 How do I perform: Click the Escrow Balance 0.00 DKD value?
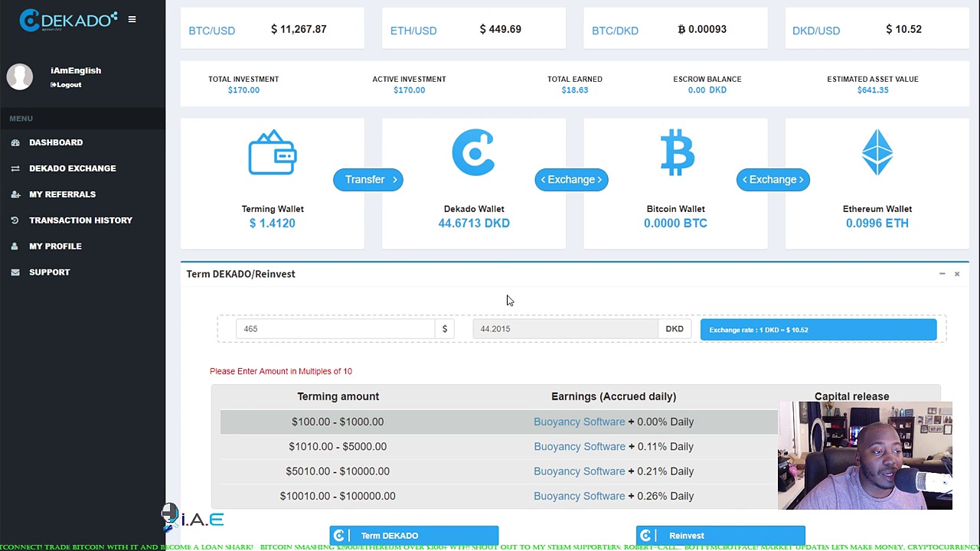click(x=707, y=90)
